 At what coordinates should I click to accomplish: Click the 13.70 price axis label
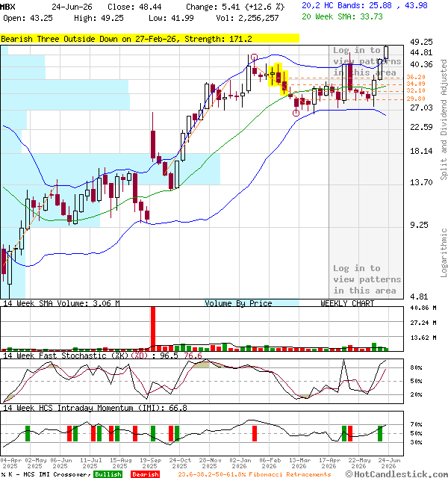tap(421, 182)
